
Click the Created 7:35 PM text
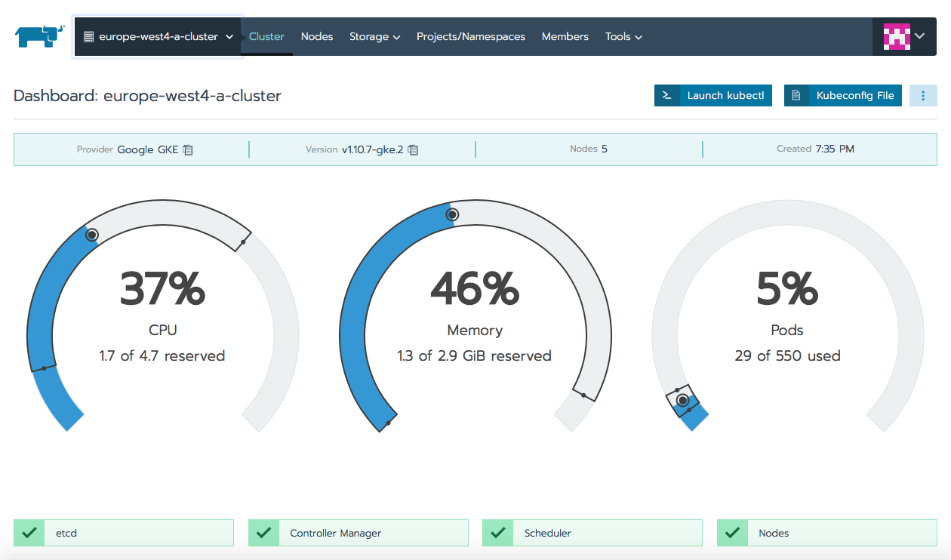816,149
